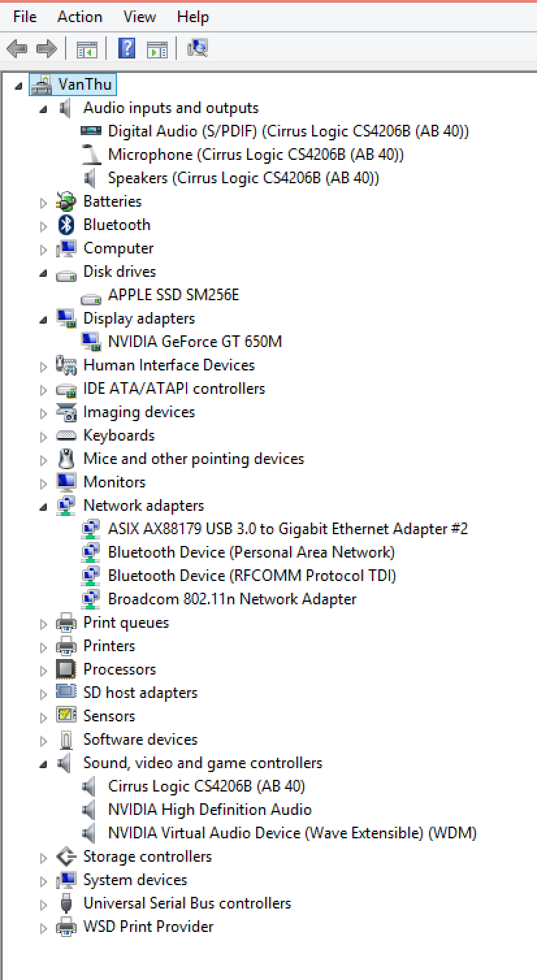Viewport: 537px width, 980px height.
Task: Select Broadcom 802.11n Network Adapter
Action: (x=231, y=599)
